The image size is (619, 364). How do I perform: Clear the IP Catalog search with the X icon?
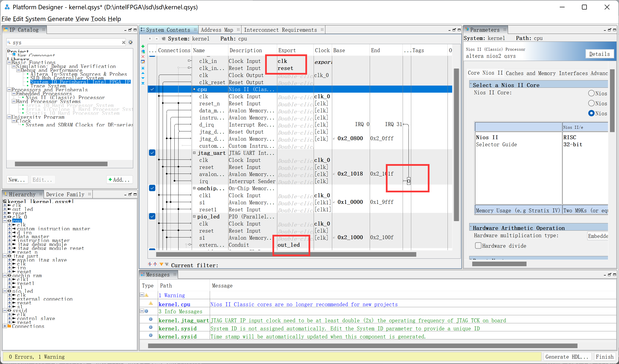124,42
